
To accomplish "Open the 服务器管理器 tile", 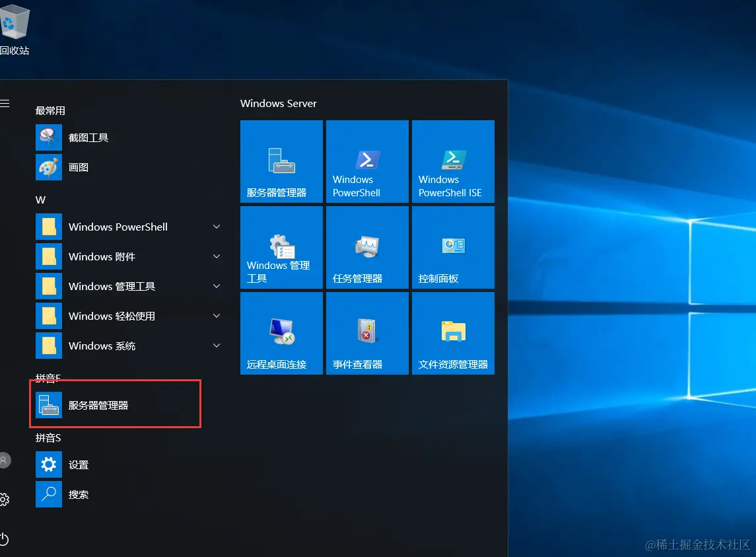I will [281, 162].
